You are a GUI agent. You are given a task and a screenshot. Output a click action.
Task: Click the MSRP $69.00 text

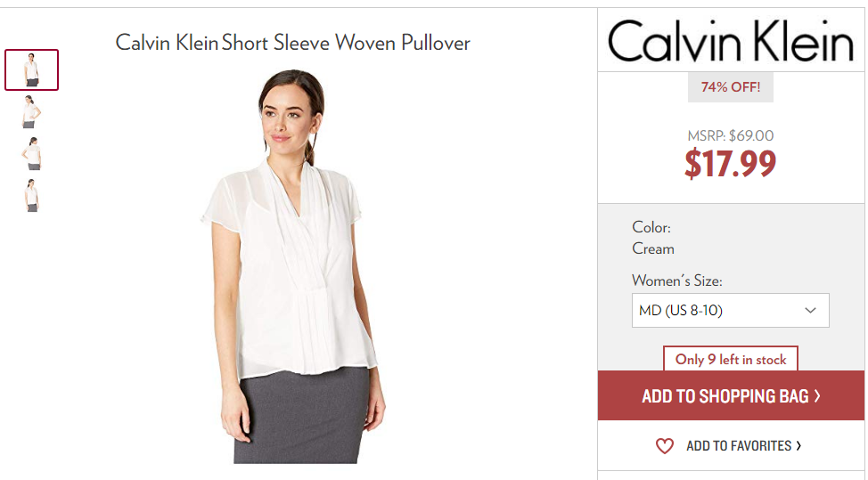pos(731,135)
